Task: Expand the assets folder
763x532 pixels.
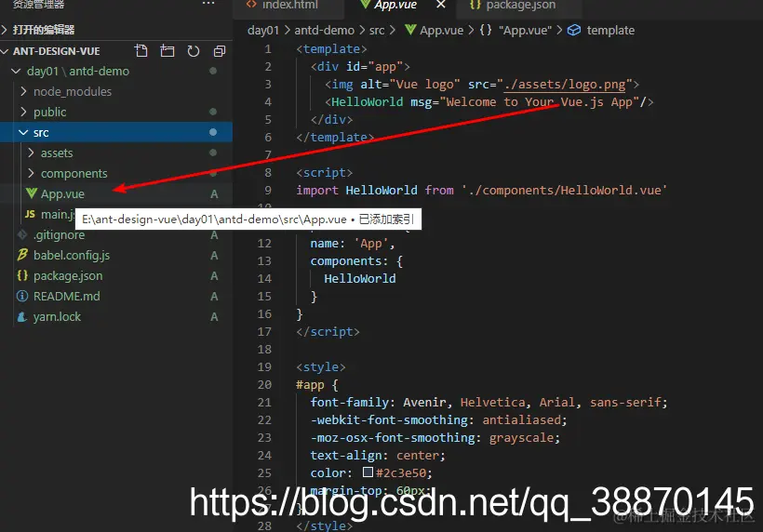Action: pyautogui.click(x=57, y=153)
